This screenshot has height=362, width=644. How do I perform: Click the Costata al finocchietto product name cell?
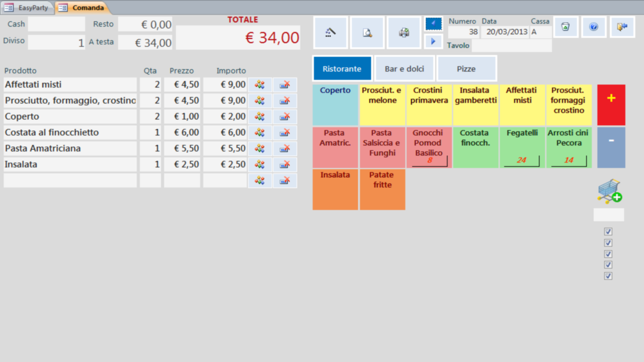click(x=70, y=133)
